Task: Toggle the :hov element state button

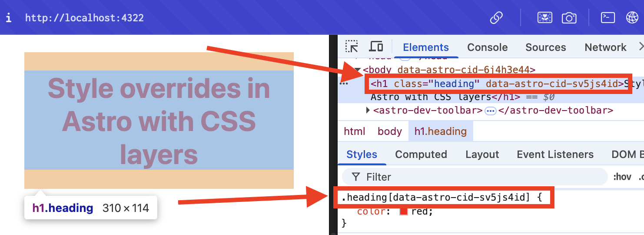Action: point(622,177)
